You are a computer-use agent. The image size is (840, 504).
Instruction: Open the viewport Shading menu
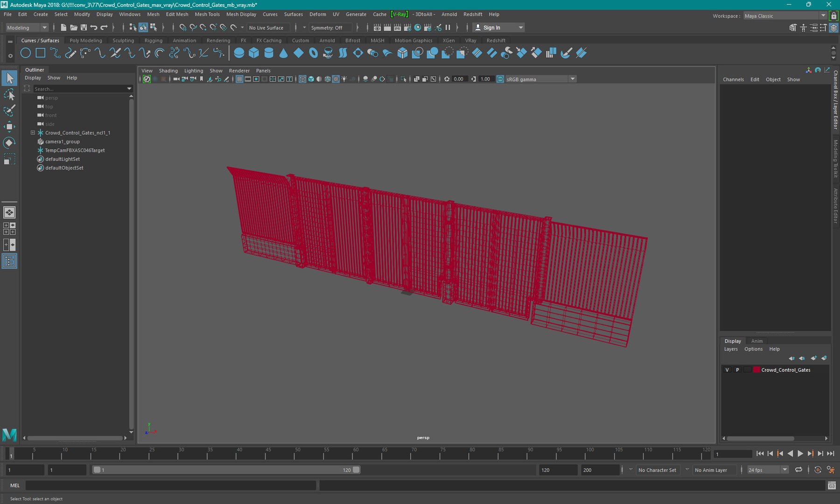[168, 71]
